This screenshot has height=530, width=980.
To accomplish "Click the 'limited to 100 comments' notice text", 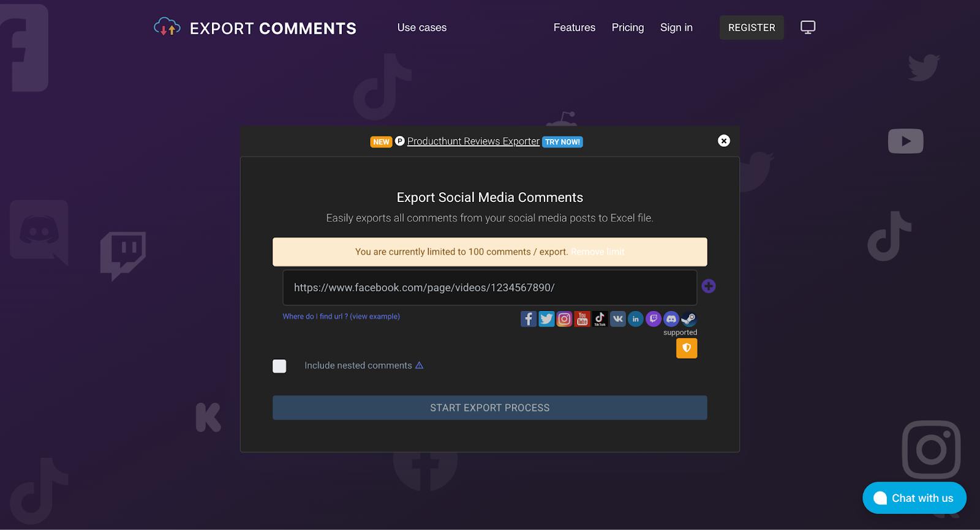I will point(462,252).
